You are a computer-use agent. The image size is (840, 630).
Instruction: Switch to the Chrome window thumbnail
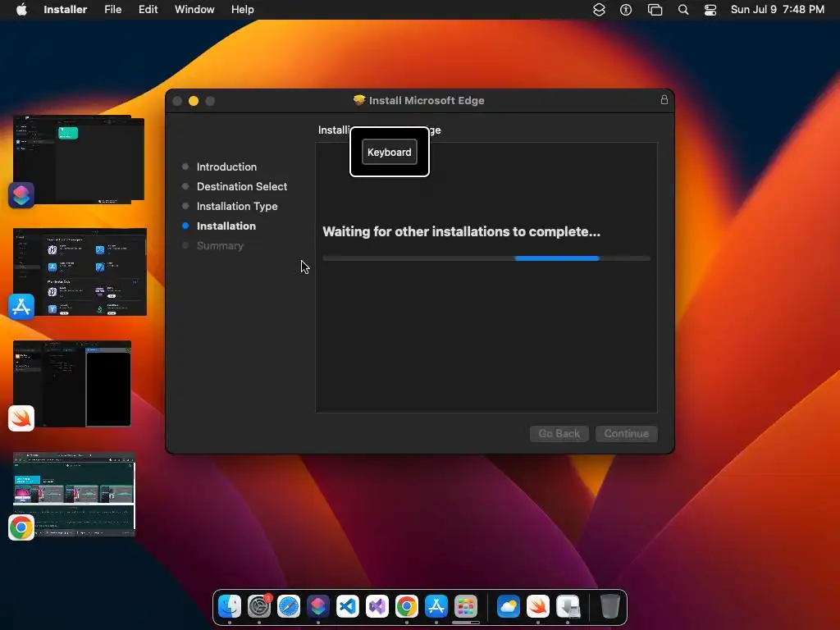pos(75,494)
